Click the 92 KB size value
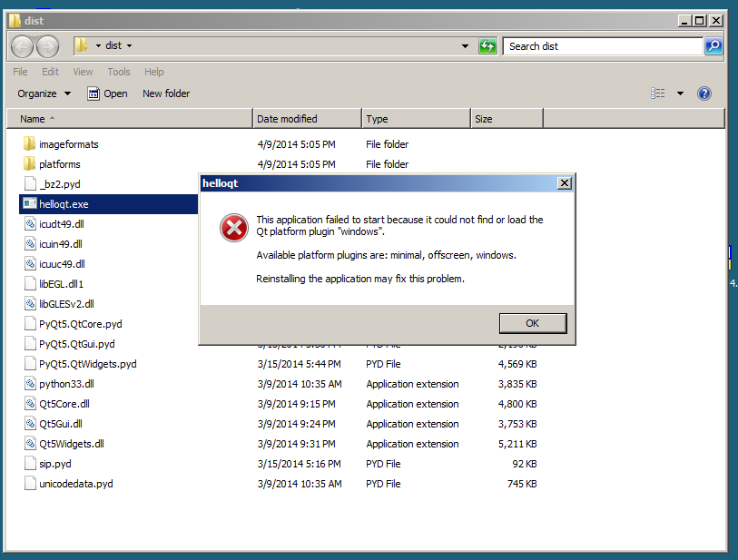Screen dimensions: 738x560 525,464
